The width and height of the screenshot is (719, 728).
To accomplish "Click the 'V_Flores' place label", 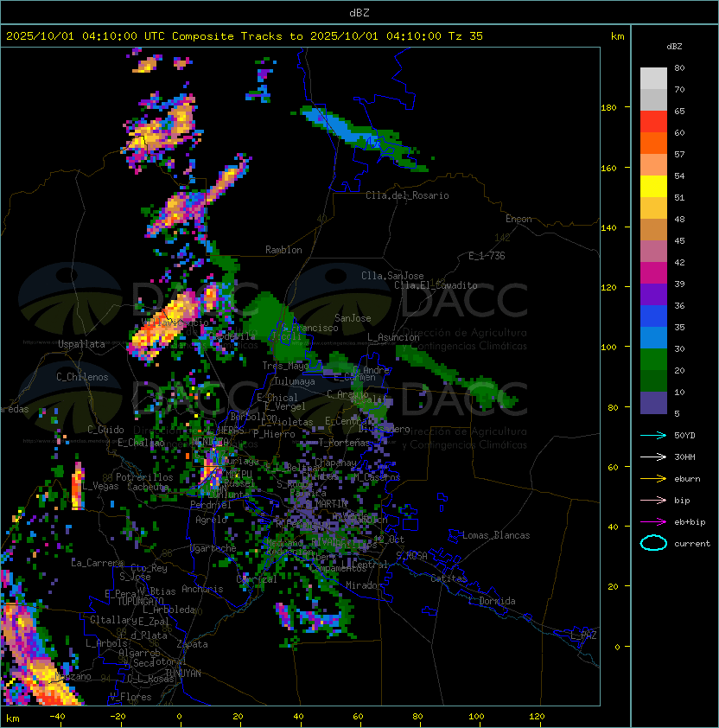I will [x=130, y=697].
